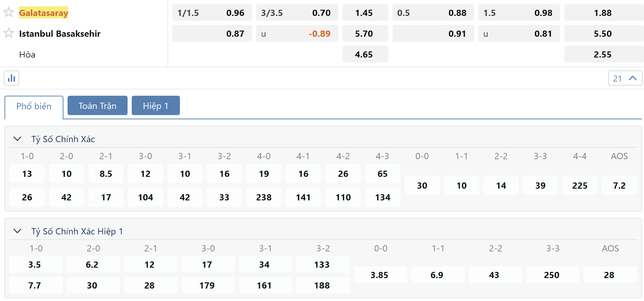Select under odds -0.89
The height and width of the screenshot is (301, 644).
[297, 33]
